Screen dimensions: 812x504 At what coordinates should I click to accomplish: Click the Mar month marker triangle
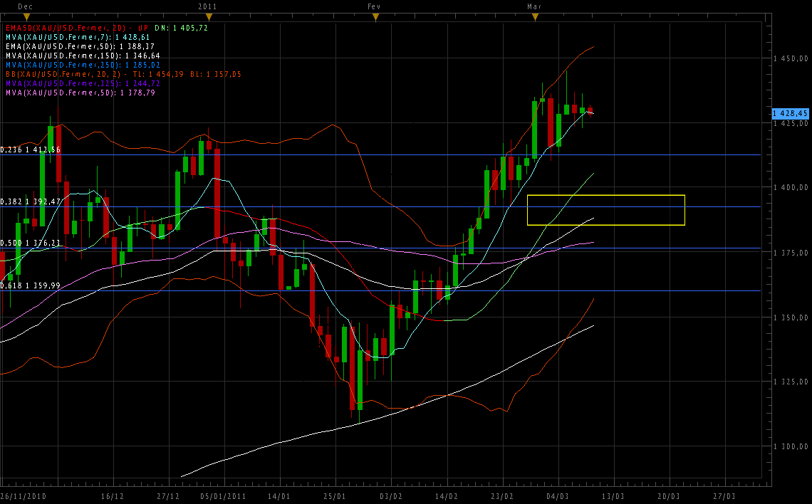[535, 17]
